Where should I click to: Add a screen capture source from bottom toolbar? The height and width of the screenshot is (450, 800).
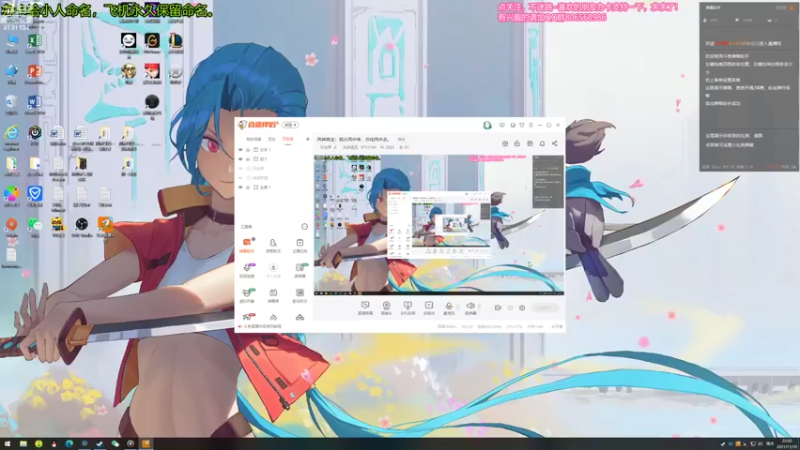tap(365, 308)
